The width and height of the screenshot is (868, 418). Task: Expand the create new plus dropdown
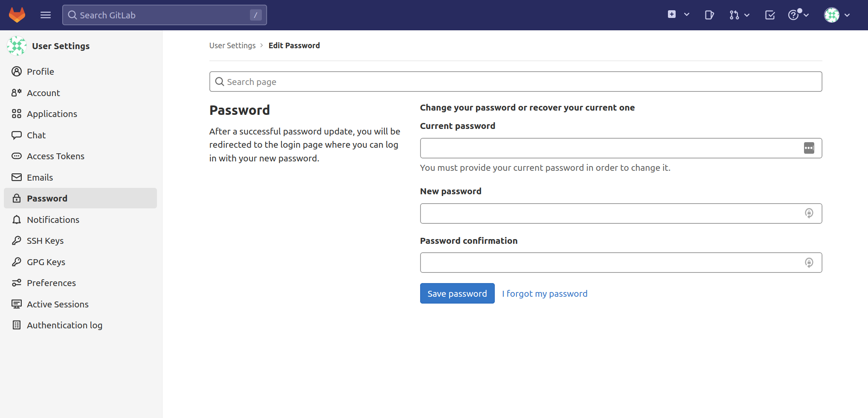point(678,15)
